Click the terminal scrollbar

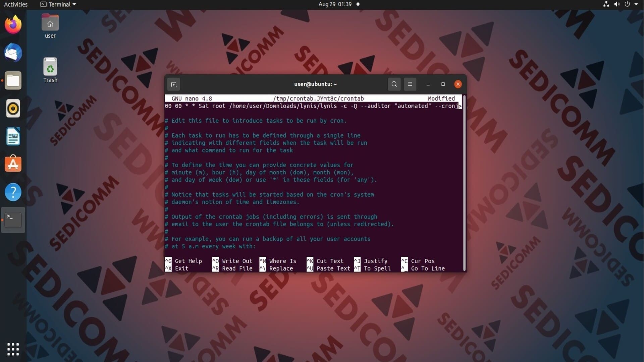(x=464, y=183)
